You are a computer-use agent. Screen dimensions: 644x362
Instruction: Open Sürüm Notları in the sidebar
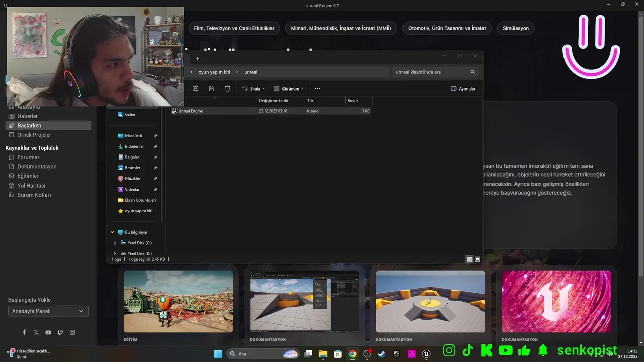34,195
